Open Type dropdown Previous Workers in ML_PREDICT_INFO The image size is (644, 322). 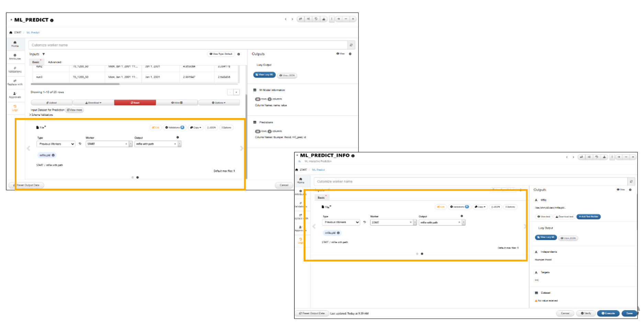(341, 222)
